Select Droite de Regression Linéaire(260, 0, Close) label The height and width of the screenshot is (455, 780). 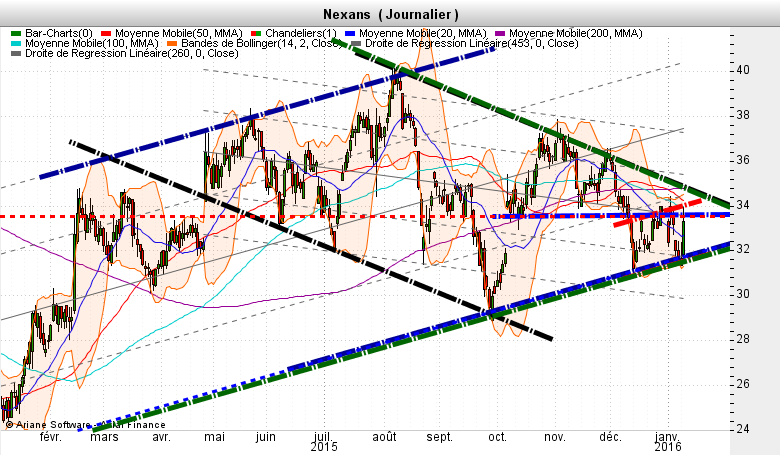click(132, 53)
